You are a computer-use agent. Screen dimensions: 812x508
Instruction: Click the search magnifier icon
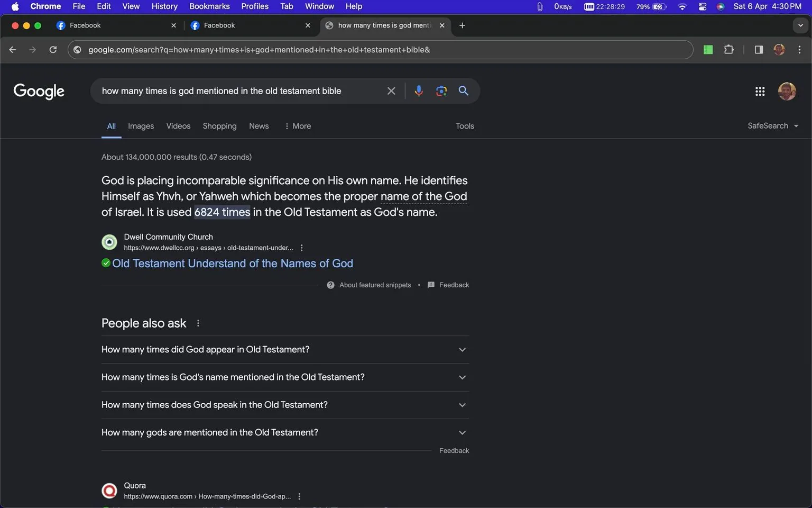(x=463, y=90)
